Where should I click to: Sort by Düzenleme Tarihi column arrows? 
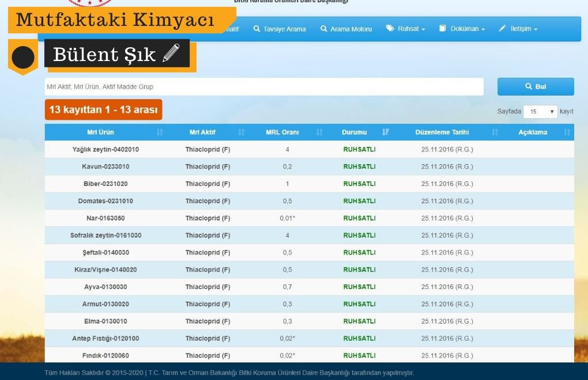pyautogui.click(x=495, y=132)
